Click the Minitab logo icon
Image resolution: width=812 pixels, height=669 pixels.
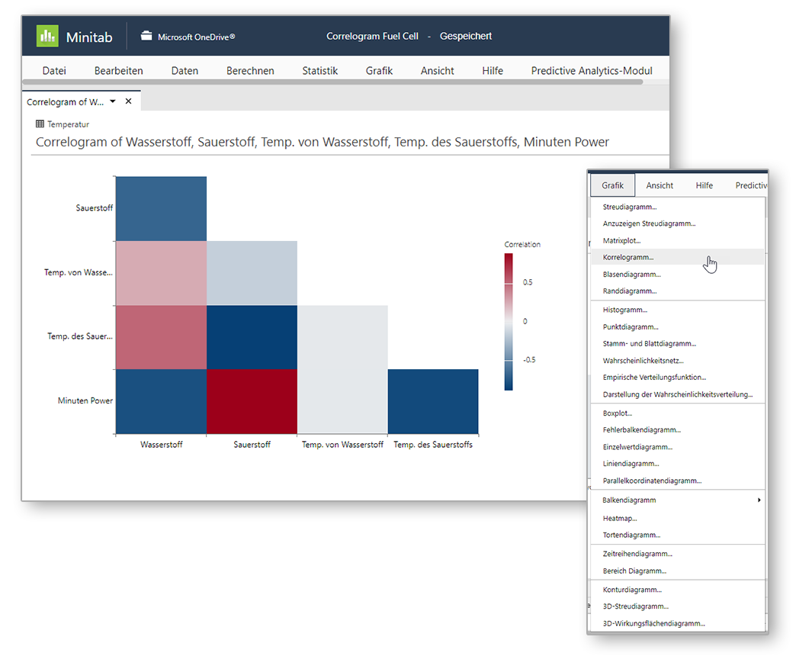click(x=47, y=37)
